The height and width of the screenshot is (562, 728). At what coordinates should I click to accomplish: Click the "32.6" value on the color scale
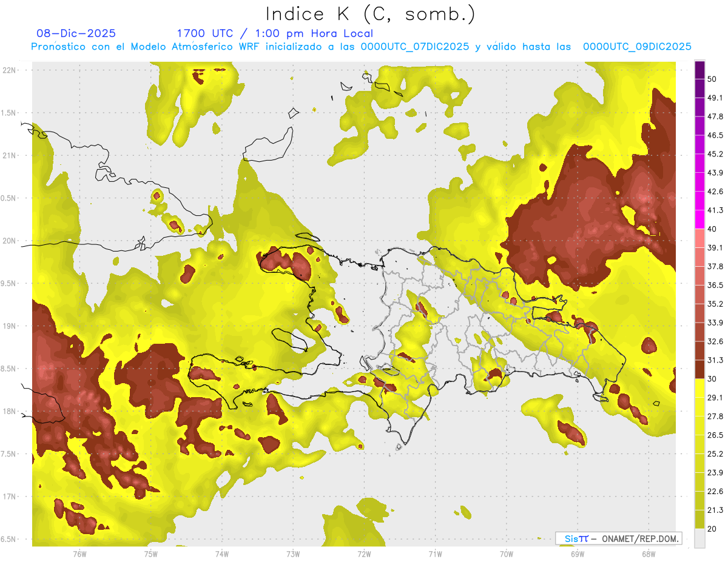tap(715, 341)
